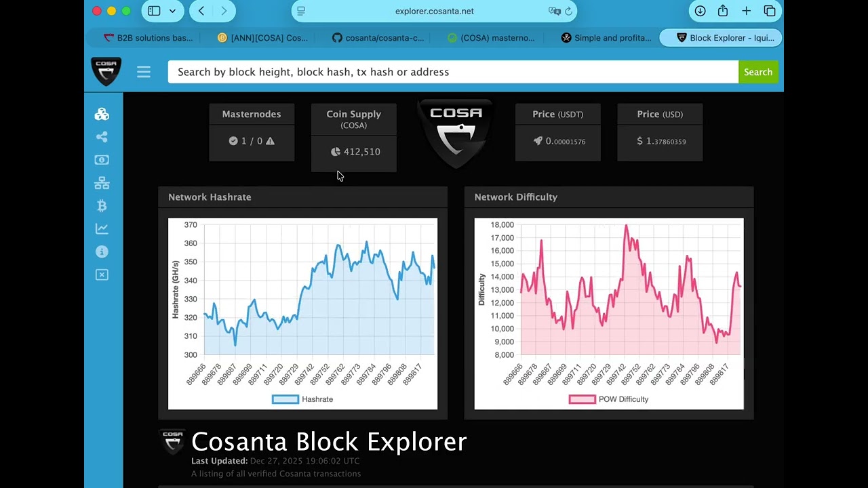
Task: Click the green macOS zoom window button
Action: pos(126,11)
